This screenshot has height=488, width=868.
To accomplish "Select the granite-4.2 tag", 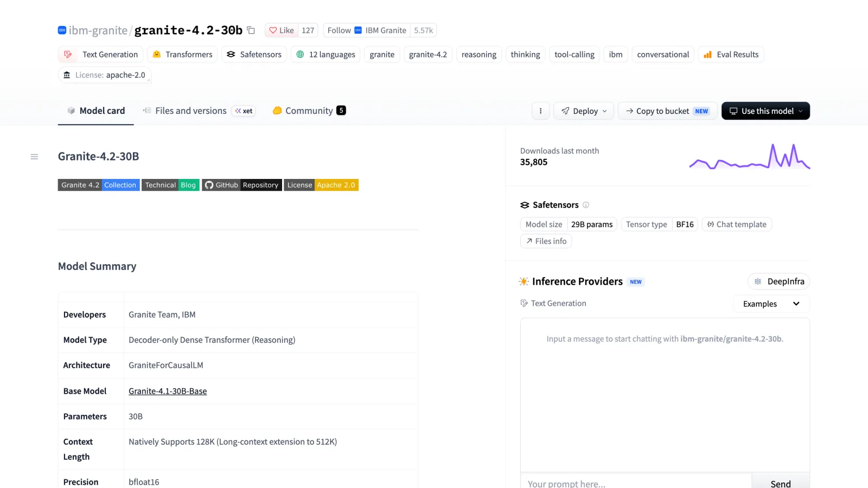I will [428, 55].
